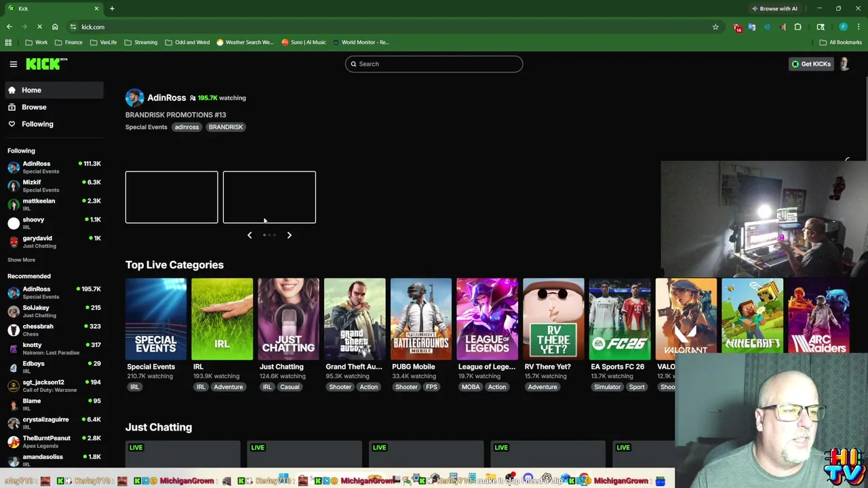
Task: Open the Chrome extensions puzzle icon
Action: point(798,27)
